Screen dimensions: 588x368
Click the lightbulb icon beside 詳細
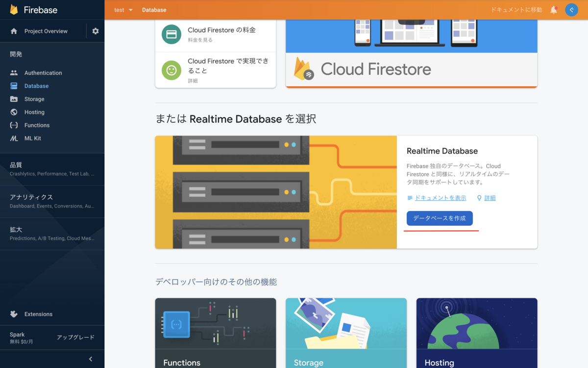click(479, 198)
